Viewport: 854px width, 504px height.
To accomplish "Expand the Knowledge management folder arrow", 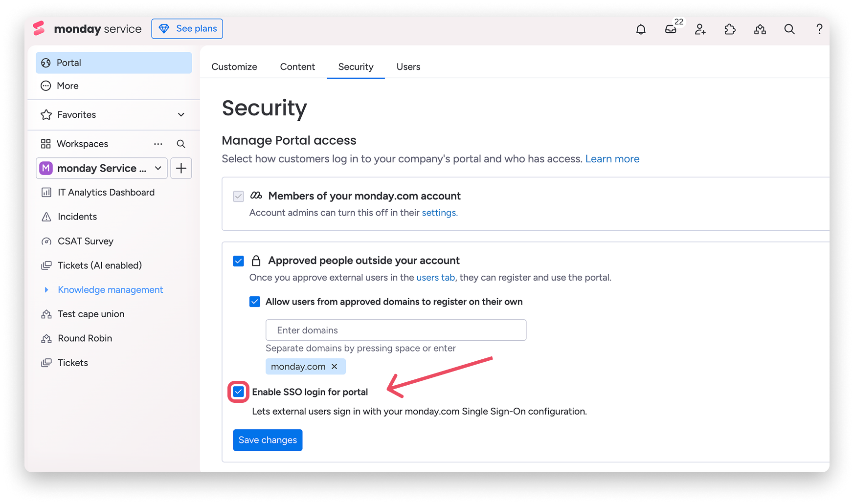I will click(46, 290).
